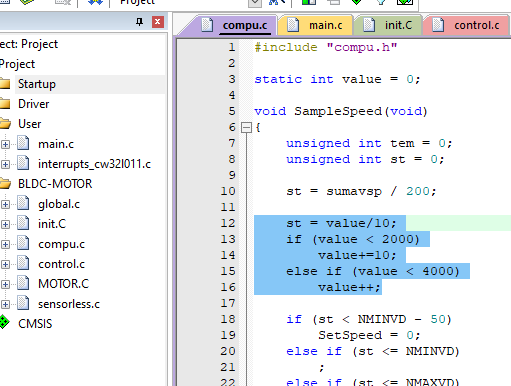Select sensorless.c in the project tree
This screenshot has width=511, height=386.
pyautogui.click(x=69, y=304)
